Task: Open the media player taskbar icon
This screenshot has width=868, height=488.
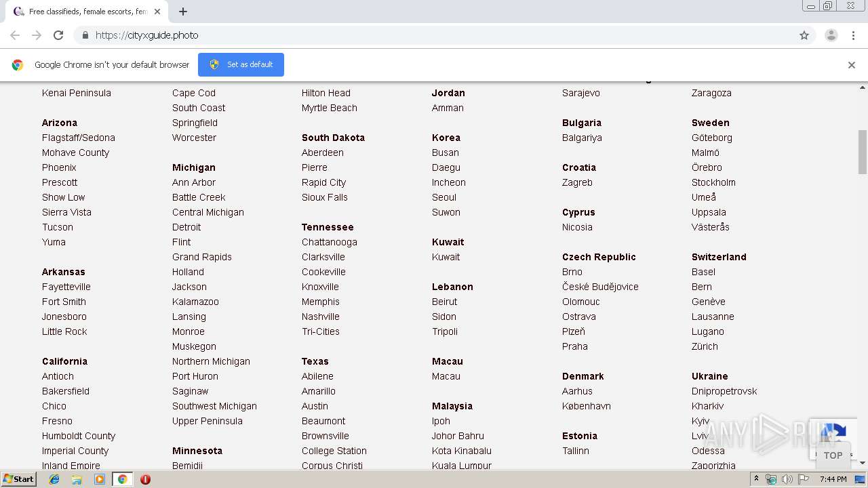Action: click(100, 479)
